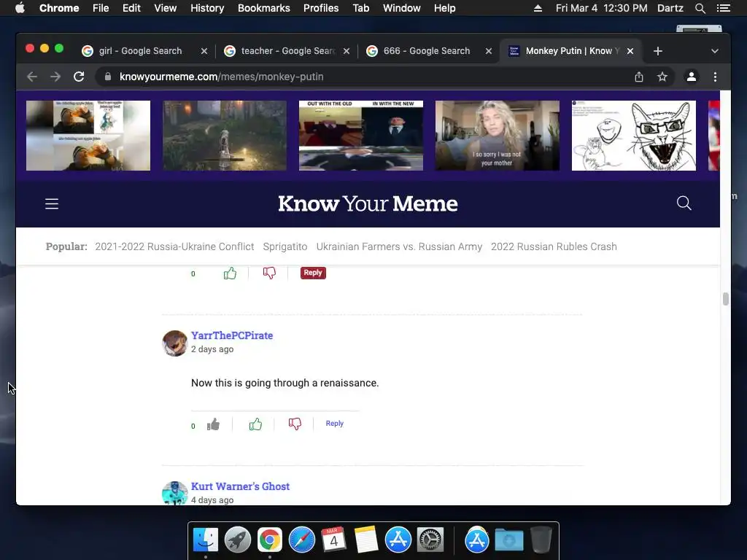Viewport: 747px width, 560px height.
Task: Open System Preferences from the Dock
Action: 430,540
